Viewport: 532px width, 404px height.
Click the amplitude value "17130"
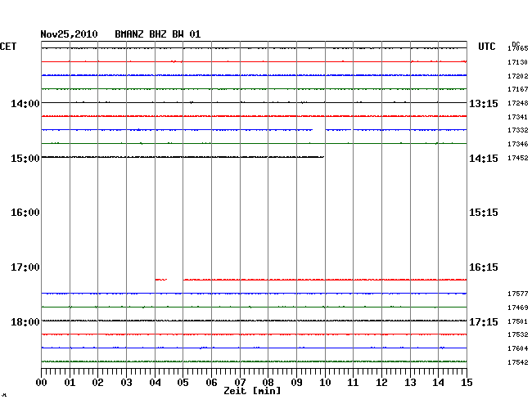[518, 62]
